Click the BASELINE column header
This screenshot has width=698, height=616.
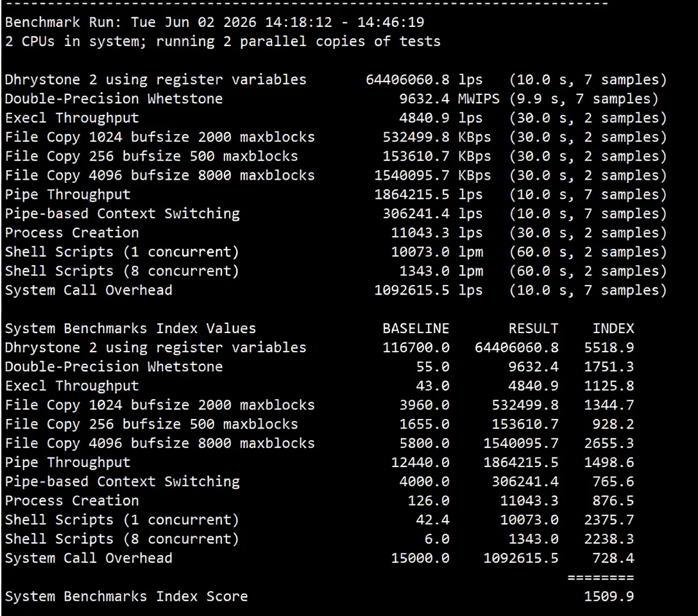416,329
